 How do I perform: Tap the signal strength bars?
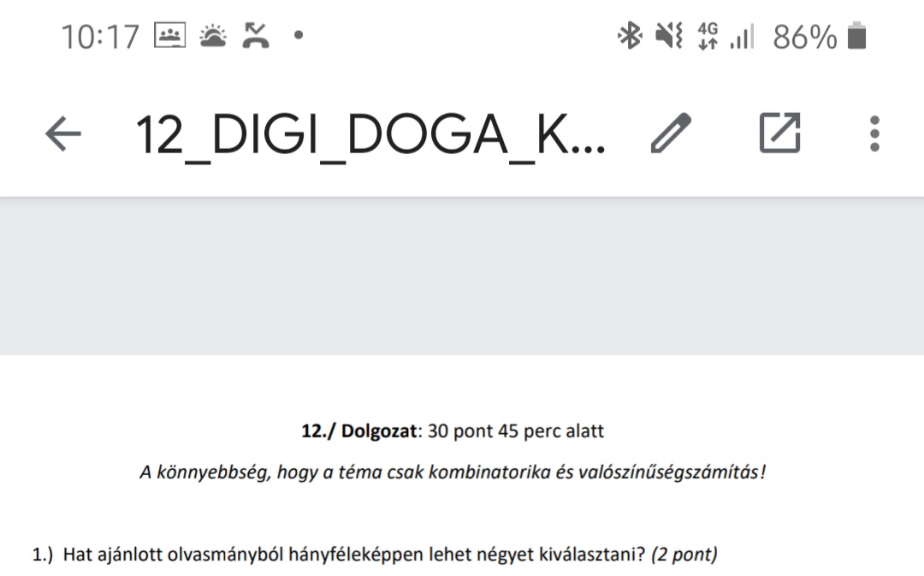click(742, 37)
